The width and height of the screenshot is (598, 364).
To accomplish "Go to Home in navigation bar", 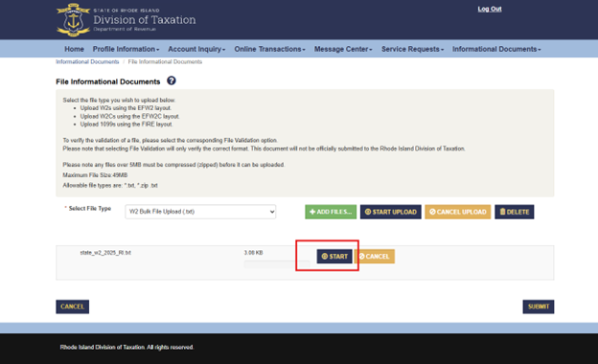I will (x=74, y=49).
